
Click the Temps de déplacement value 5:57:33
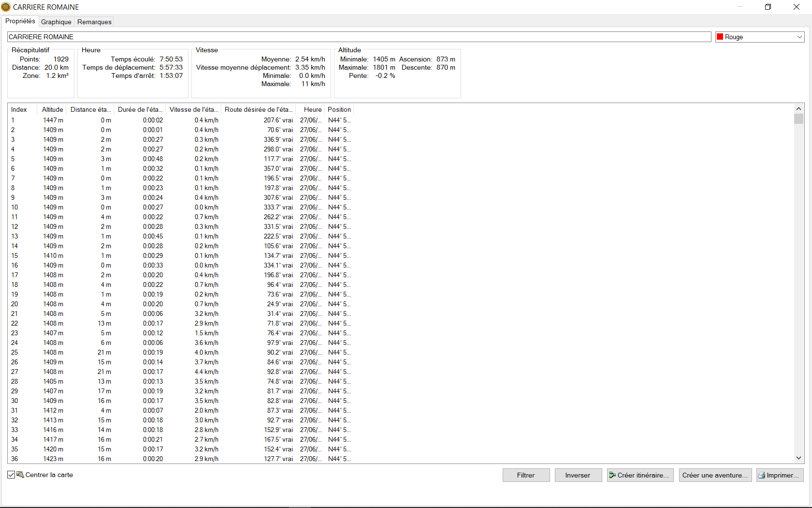(x=171, y=67)
